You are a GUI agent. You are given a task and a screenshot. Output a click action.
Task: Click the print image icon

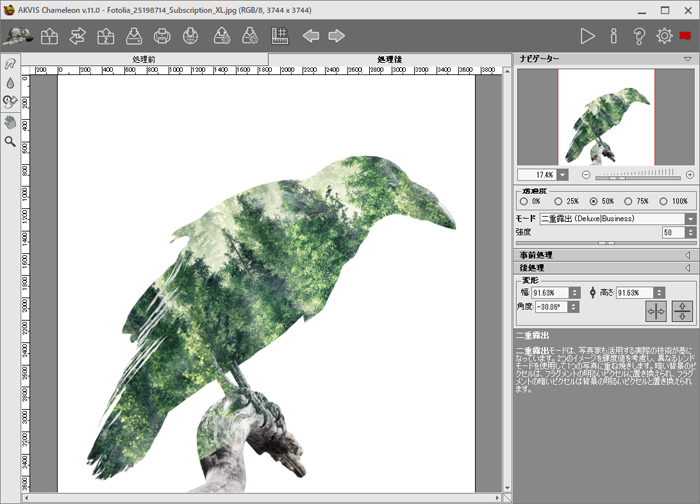[162, 36]
